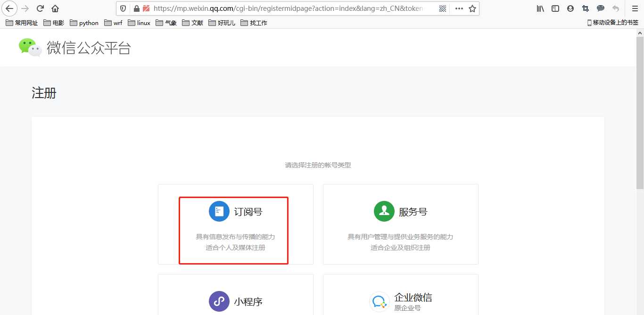This screenshot has height=315, width=644.
Task: Open the tracking protection shield icon
Action: point(123,8)
